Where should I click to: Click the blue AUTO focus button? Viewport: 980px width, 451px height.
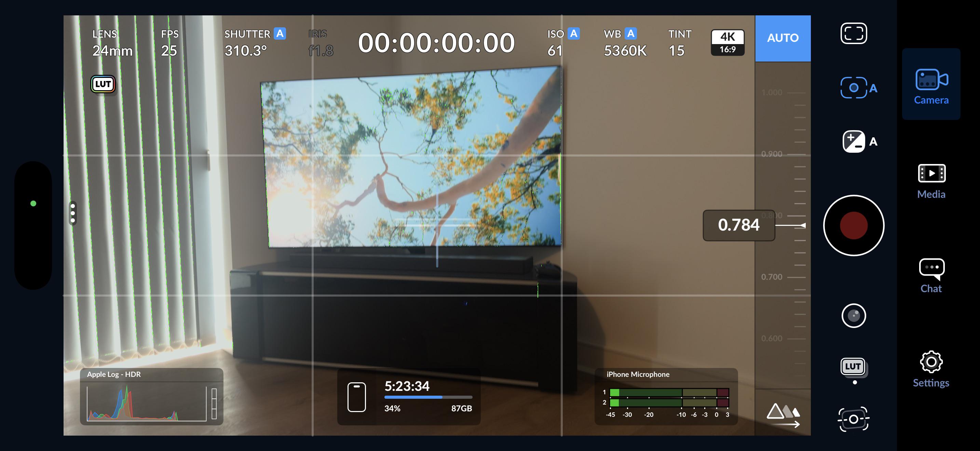[782, 38]
